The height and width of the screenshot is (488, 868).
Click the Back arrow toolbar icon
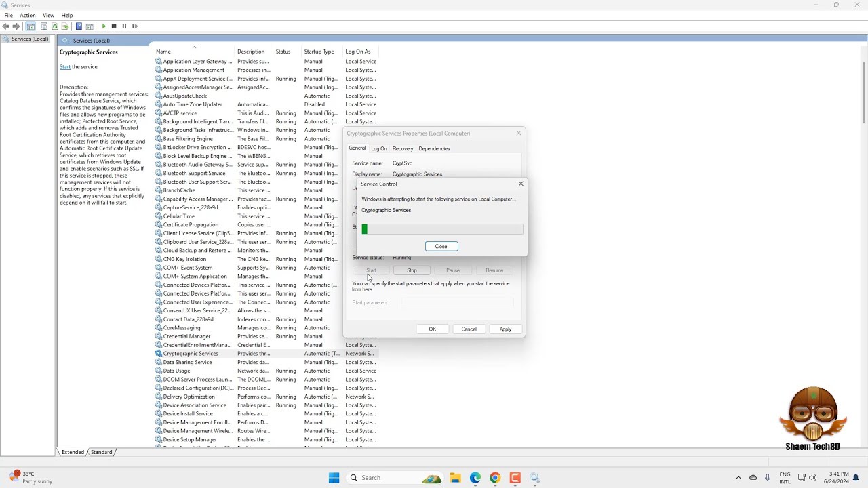click(6, 26)
